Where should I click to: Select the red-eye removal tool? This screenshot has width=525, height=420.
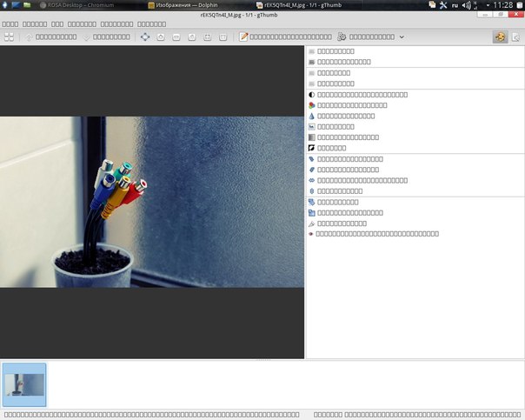coord(374,234)
